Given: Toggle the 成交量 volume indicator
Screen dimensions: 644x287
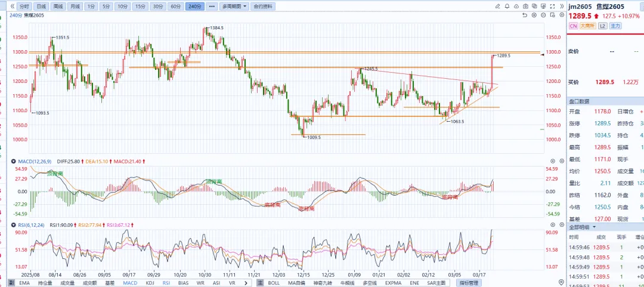Looking at the screenshot, I should click(68, 283).
